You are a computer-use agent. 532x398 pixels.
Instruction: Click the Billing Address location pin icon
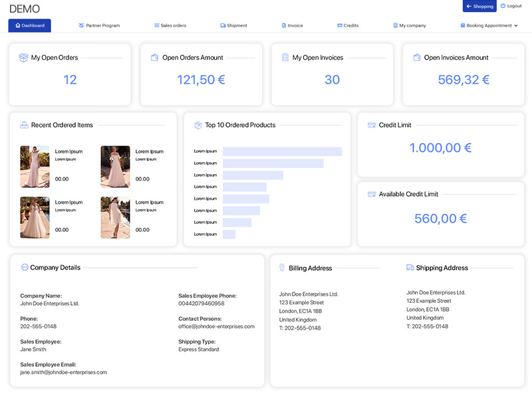(282, 268)
